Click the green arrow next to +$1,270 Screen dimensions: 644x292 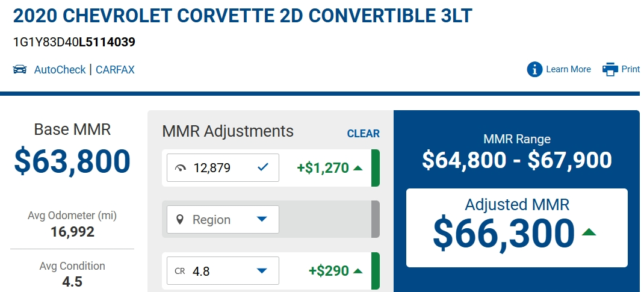point(358,168)
